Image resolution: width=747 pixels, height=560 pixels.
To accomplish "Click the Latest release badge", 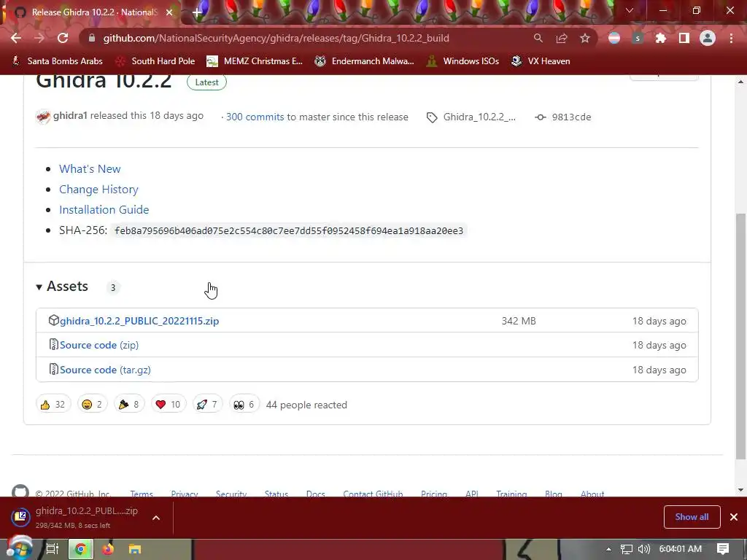I will 206,82.
